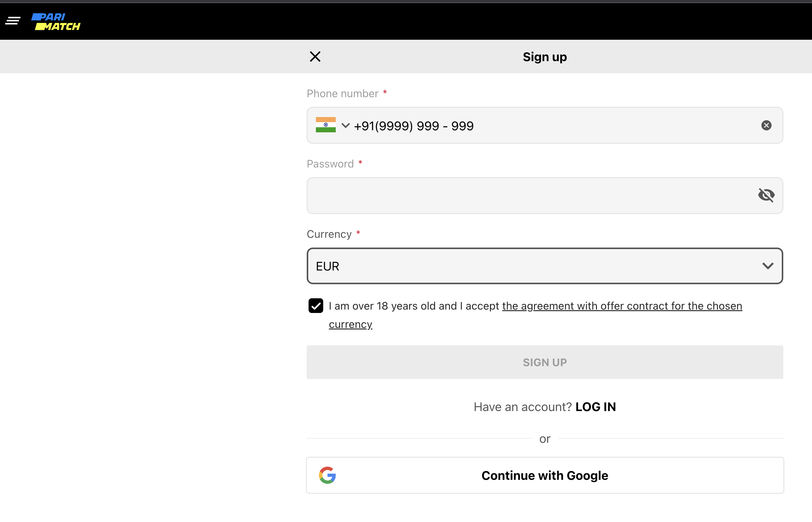The height and width of the screenshot is (522, 812).
Task: Click the currency dropdown arrow
Action: coord(768,266)
